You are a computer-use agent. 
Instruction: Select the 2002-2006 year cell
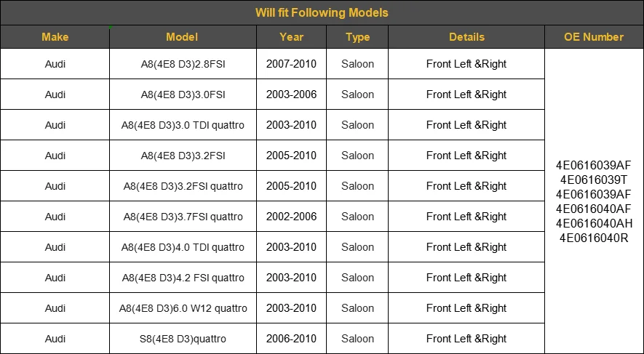(x=291, y=217)
